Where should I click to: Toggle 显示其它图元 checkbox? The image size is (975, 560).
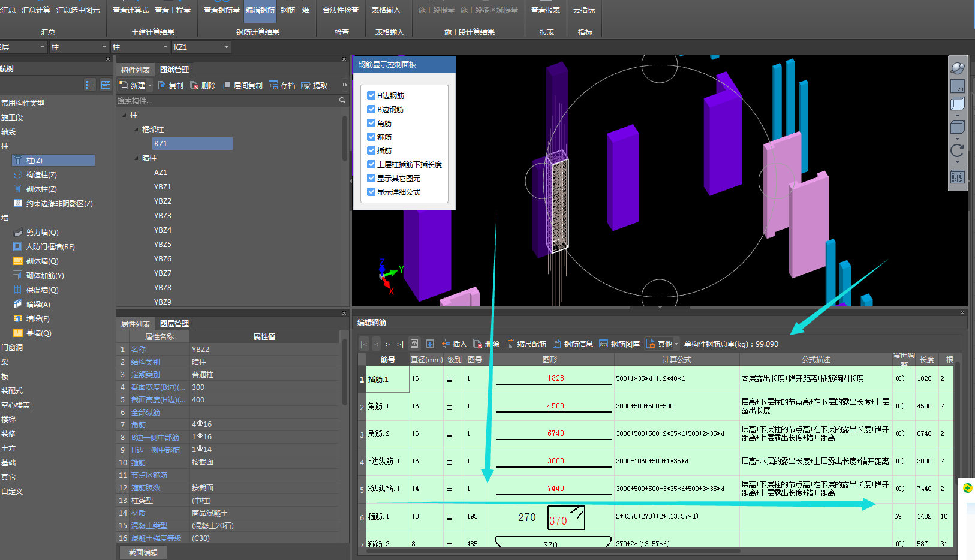pyautogui.click(x=371, y=178)
